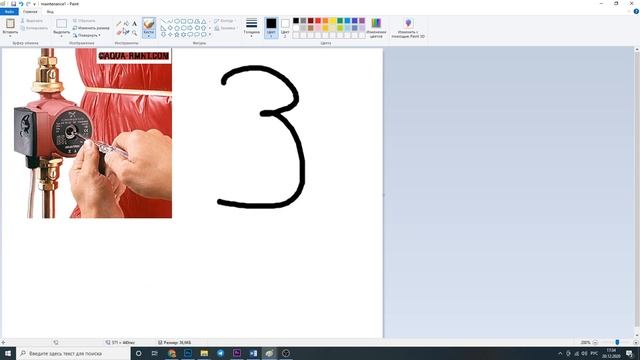Screen dimensions: 640x360
Task: Expand the shapes gallery more arrow
Action: coord(210,35)
